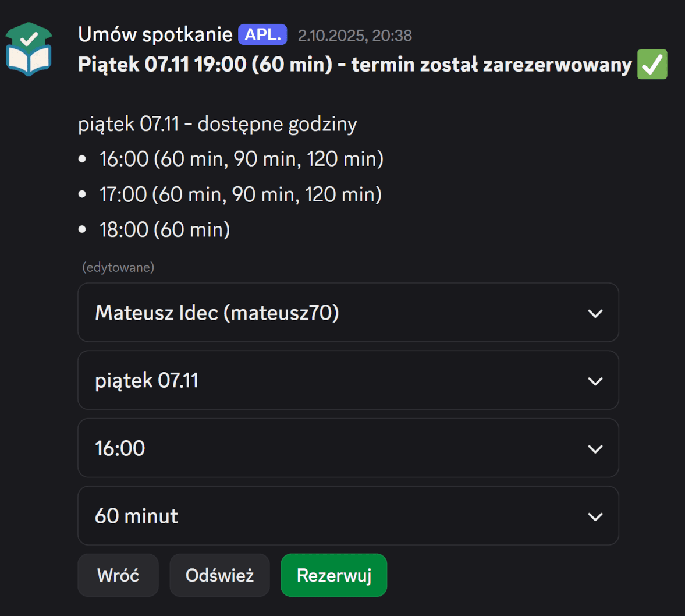Expand the 60 minut duration dropdown

pyautogui.click(x=347, y=516)
